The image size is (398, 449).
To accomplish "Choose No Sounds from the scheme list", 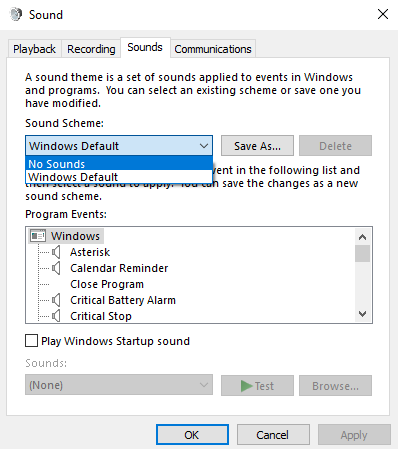I will pos(119,164).
